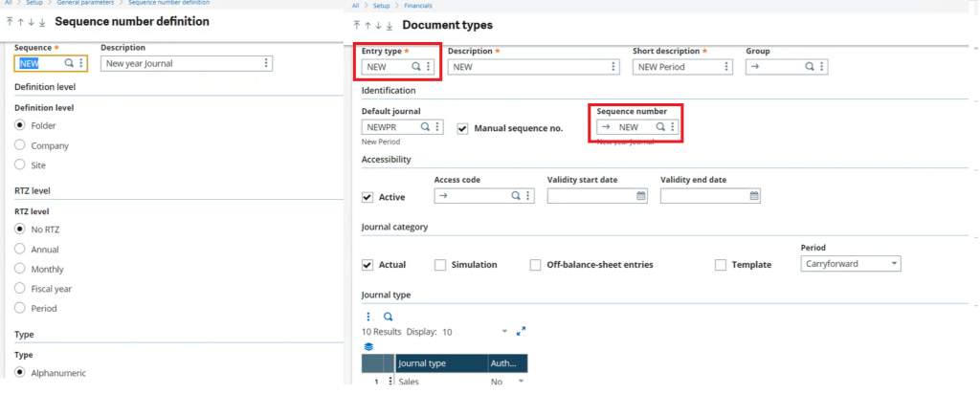This screenshot has height=394, width=980.
Task: Uncheck the Manual sequence no. checkbox
Action: tap(462, 128)
